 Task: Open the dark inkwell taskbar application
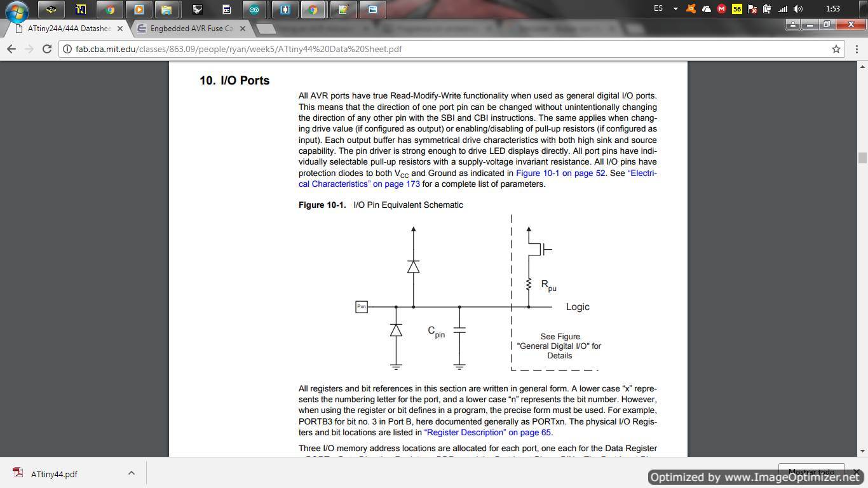[x=198, y=9]
